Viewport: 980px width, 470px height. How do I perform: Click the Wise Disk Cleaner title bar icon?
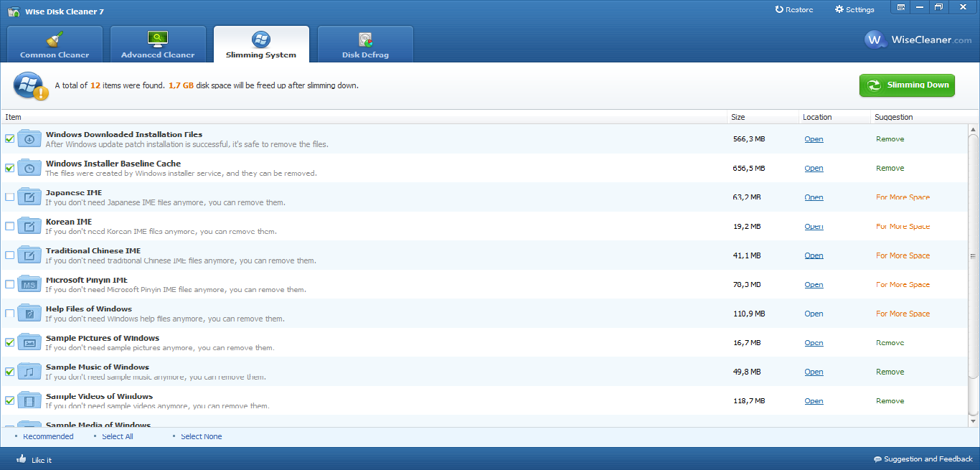13,11
